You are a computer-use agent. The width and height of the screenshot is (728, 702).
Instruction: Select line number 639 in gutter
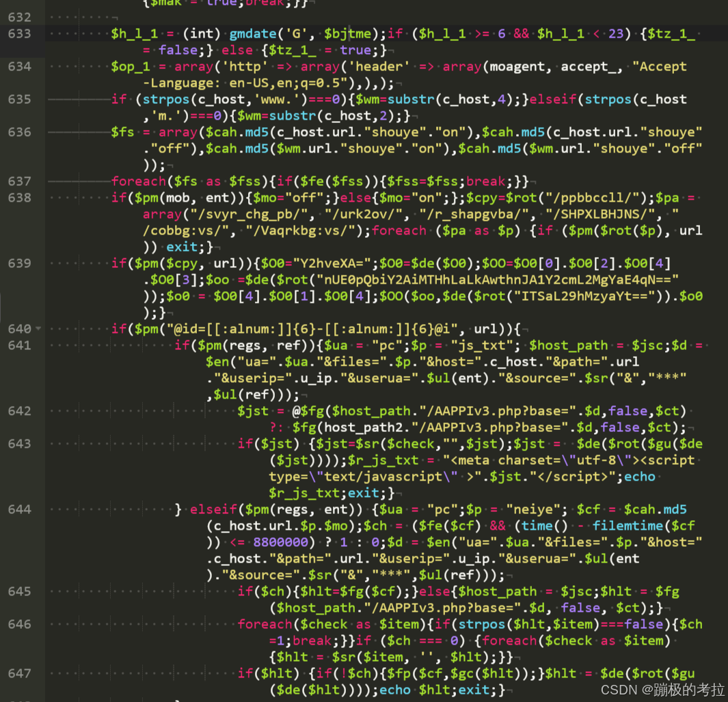(20, 263)
